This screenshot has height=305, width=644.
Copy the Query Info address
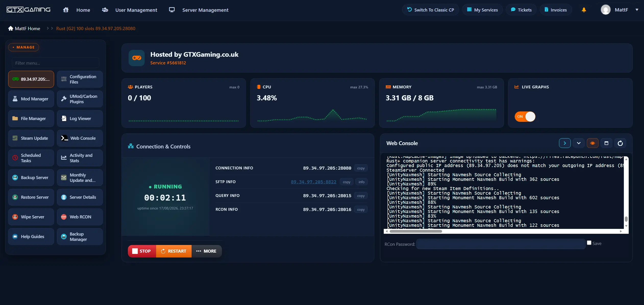click(361, 196)
